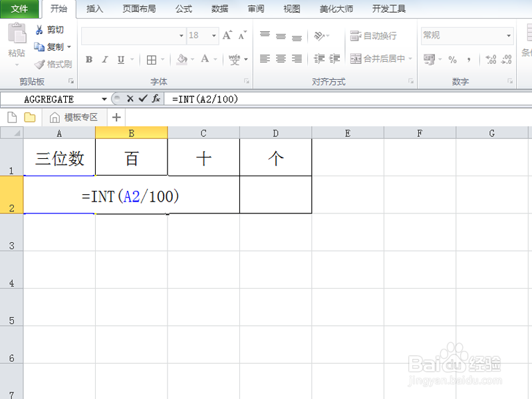
Task: Click the Cut scissors icon
Action: 39,30
